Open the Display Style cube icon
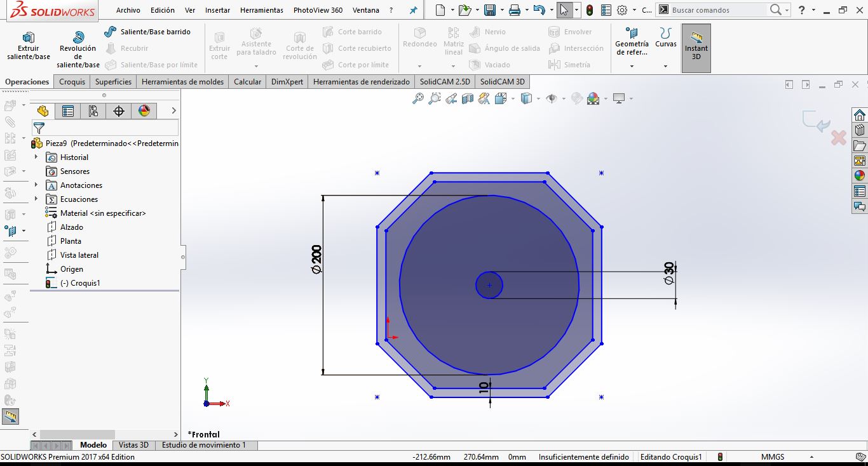This screenshot has height=466, width=868. (526, 98)
